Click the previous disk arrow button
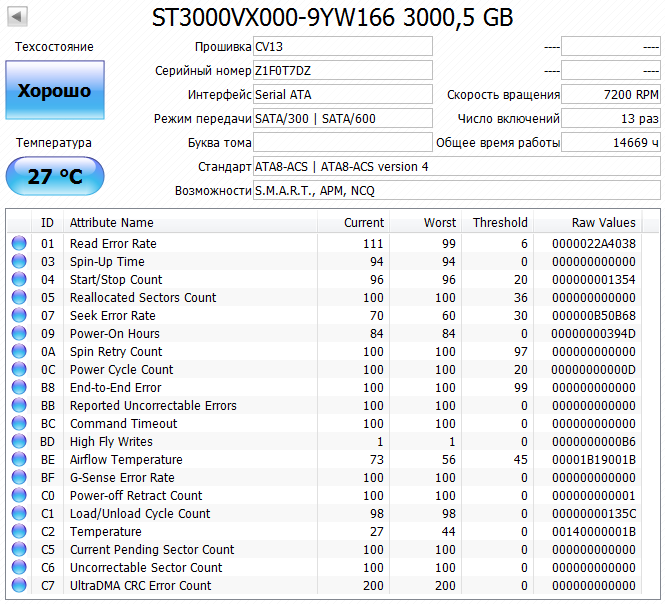This screenshot has width=665, height=604. click(18, 17)
